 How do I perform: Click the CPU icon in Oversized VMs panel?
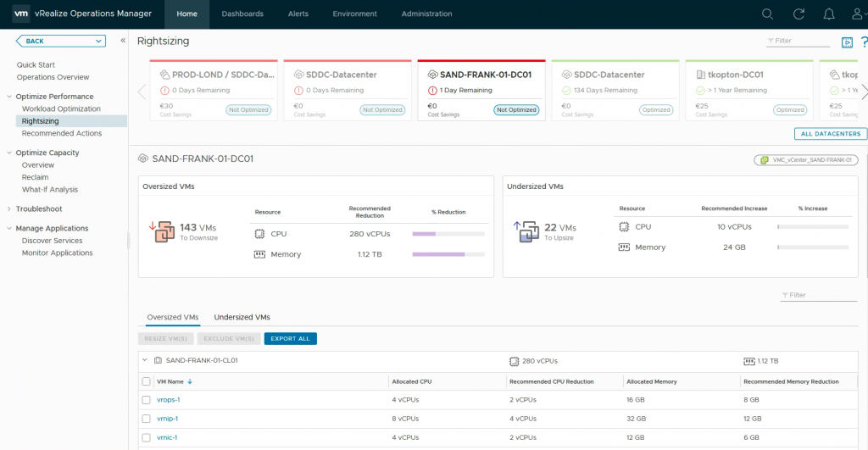coord(259,234)
